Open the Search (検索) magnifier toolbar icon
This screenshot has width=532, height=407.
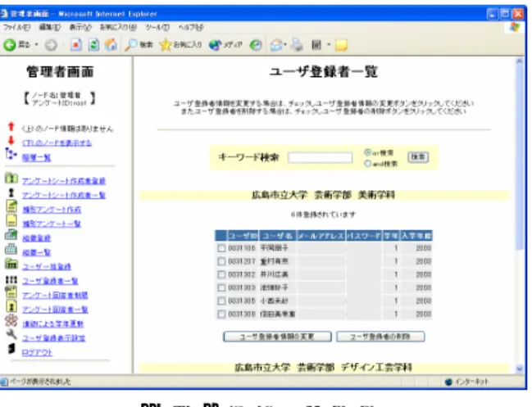130,45
